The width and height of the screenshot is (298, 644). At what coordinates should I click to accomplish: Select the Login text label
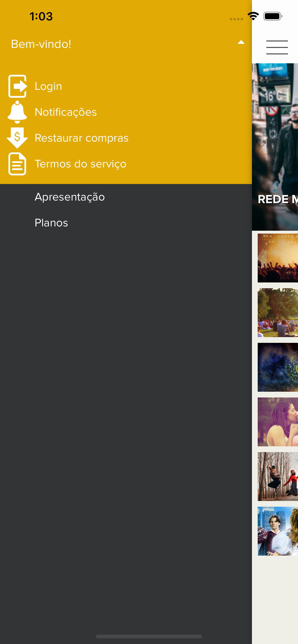48,86
